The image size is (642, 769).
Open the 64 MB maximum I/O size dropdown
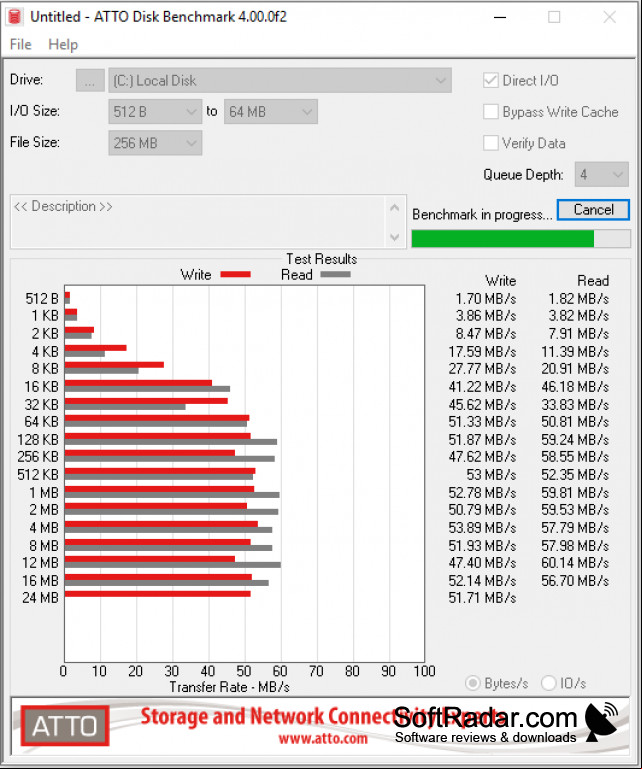pyautogui.click(x=271, y=112)
